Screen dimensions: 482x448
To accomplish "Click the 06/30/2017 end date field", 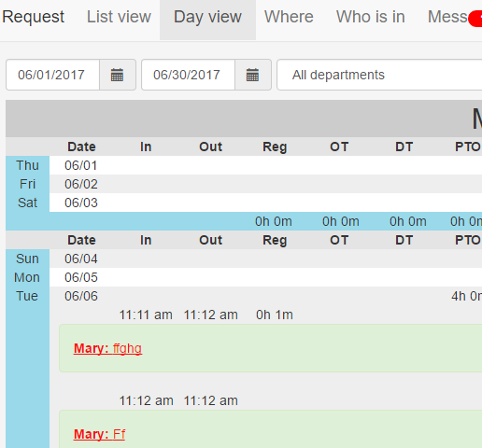I will point(188,75).
